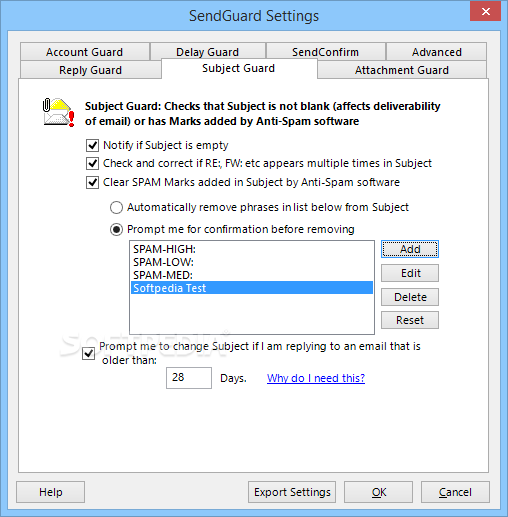The image size is (508, 517).
Task: Focus the Days input field
Action: (189, 378)
